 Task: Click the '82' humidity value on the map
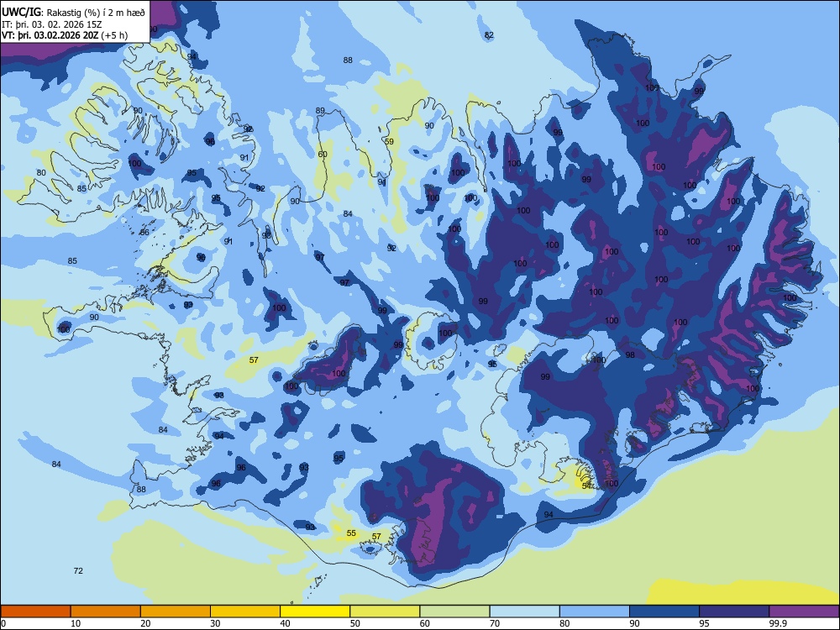pos(489,35)
